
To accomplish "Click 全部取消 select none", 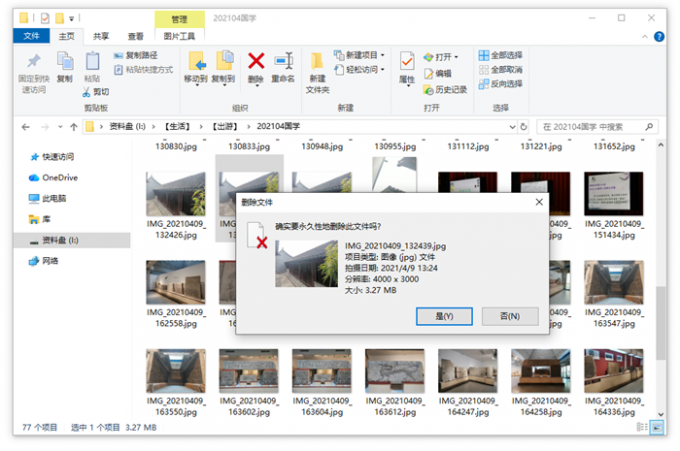I will coord(500,69).
